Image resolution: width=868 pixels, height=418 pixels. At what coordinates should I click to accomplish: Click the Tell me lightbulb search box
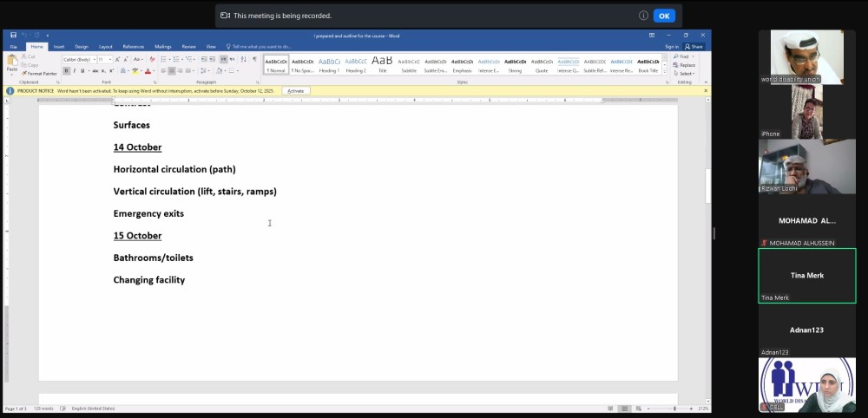259,47
